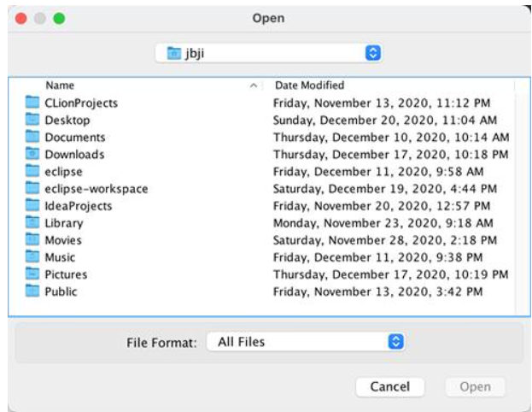Sort by the Date Modified column header

coord(309,85)
